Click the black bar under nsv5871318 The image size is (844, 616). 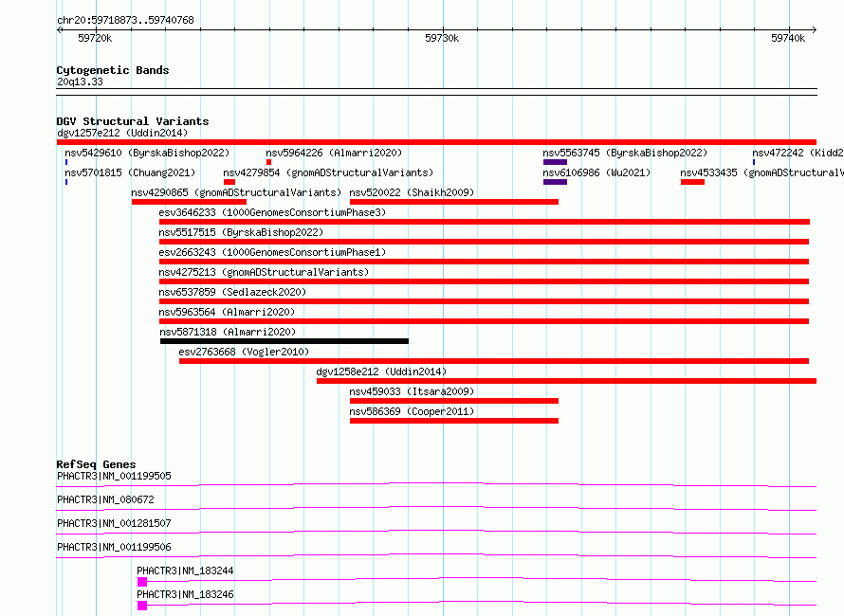coord(284,341)
